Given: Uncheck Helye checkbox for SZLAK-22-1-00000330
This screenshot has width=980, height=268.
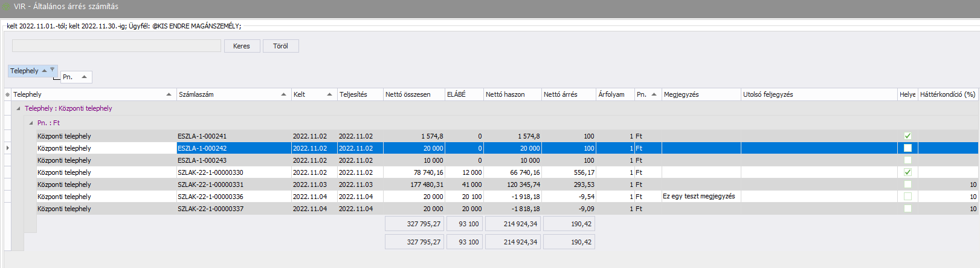Looking at the screenshot, I should 907,172.
